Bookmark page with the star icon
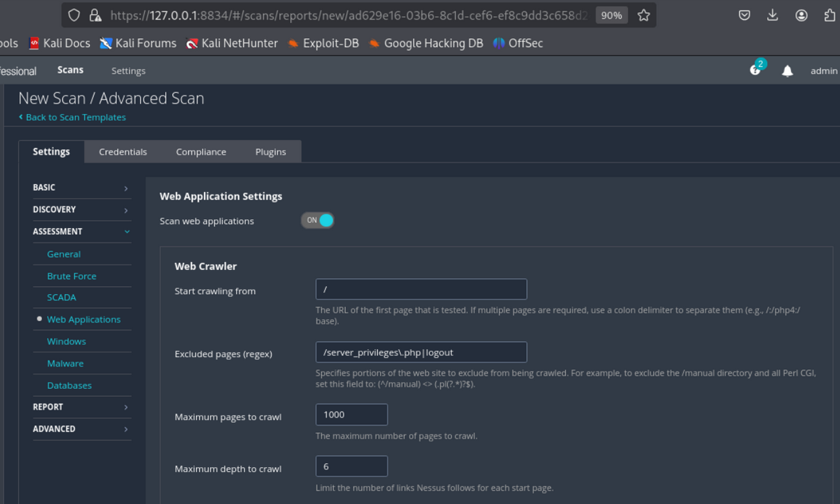 [644, 15]
